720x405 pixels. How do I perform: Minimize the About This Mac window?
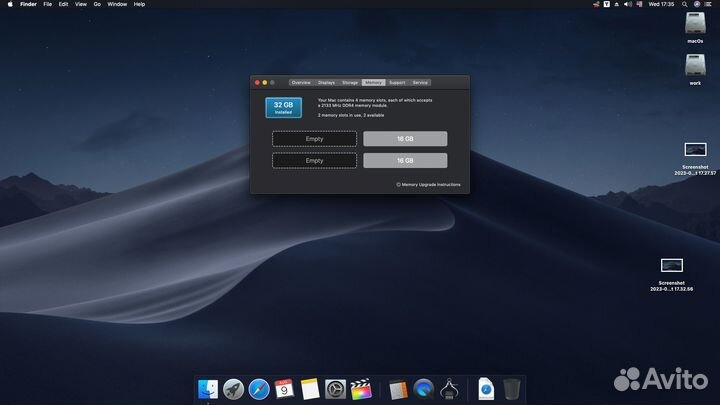pos(265,83)
